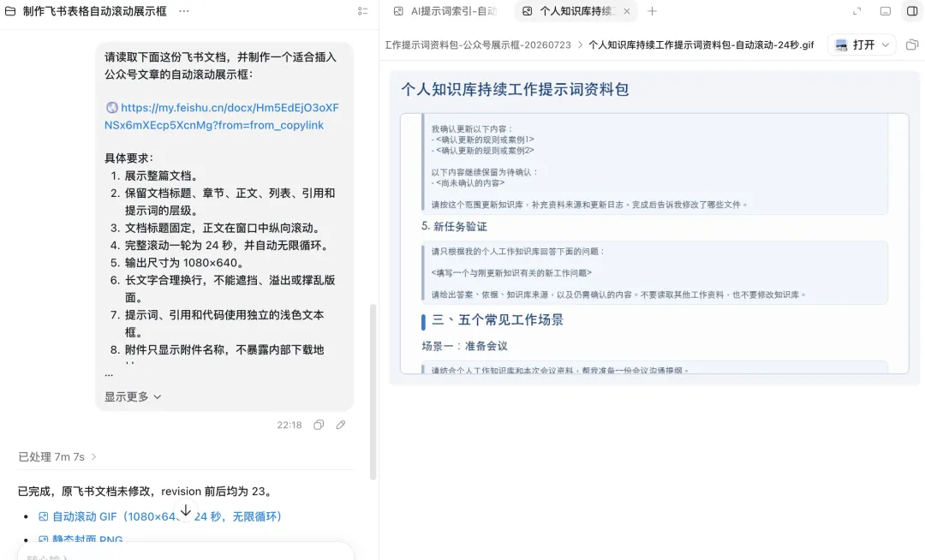
Task: Switch to the 个人知识库持续 tab
Action: coord(577,11)
